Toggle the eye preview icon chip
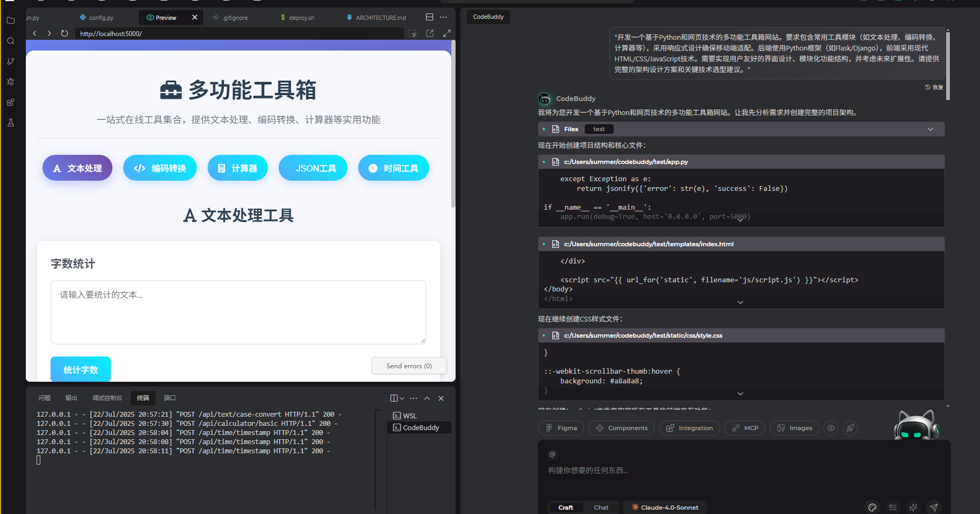The width and height of the screenshot is (980, 514). click(831, 428)
